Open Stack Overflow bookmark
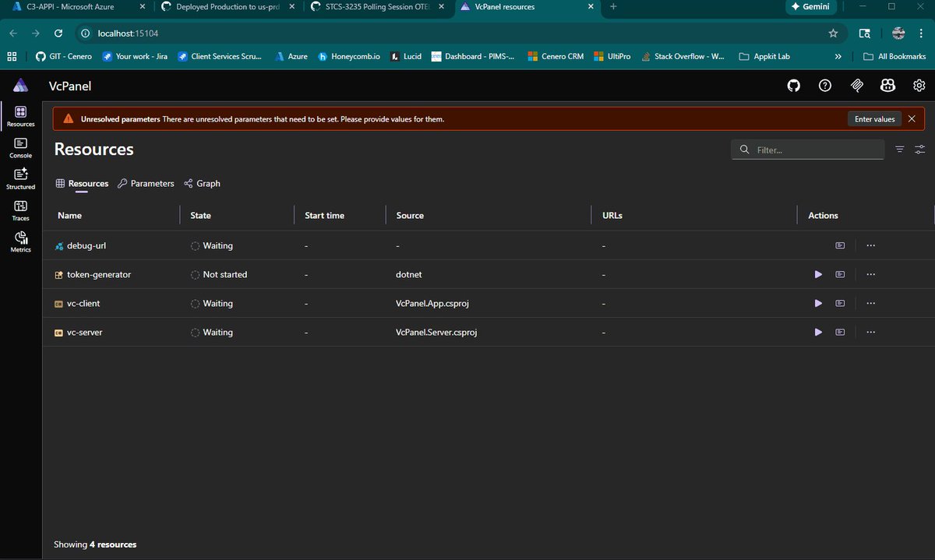Image resolution: width=935 pixels, height=560 pixels. click(683, 56)
